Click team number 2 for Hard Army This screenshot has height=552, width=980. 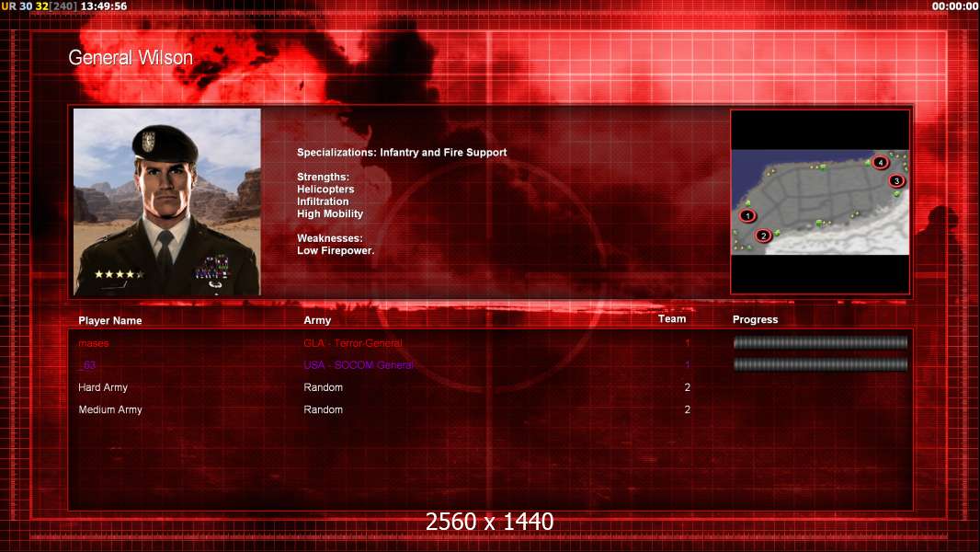(688, 387)
